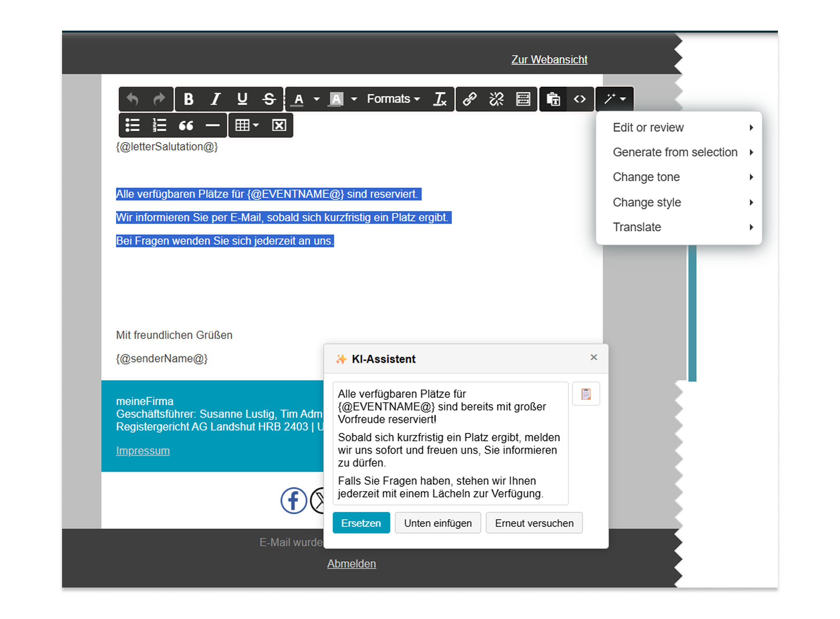Image resolution: width=840 pixels, height=619 pixels.
Task: Open Change style submenu
Action: point(679,202)
